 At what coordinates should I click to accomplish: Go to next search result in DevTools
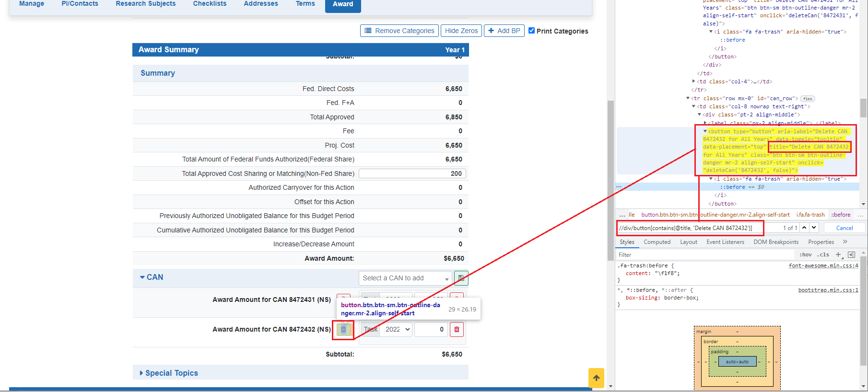[814, 228]
